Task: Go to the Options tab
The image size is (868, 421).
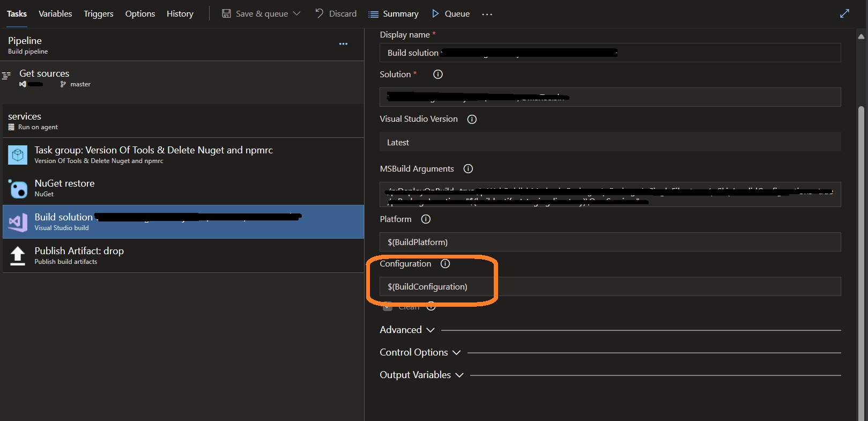Action: 140,13
